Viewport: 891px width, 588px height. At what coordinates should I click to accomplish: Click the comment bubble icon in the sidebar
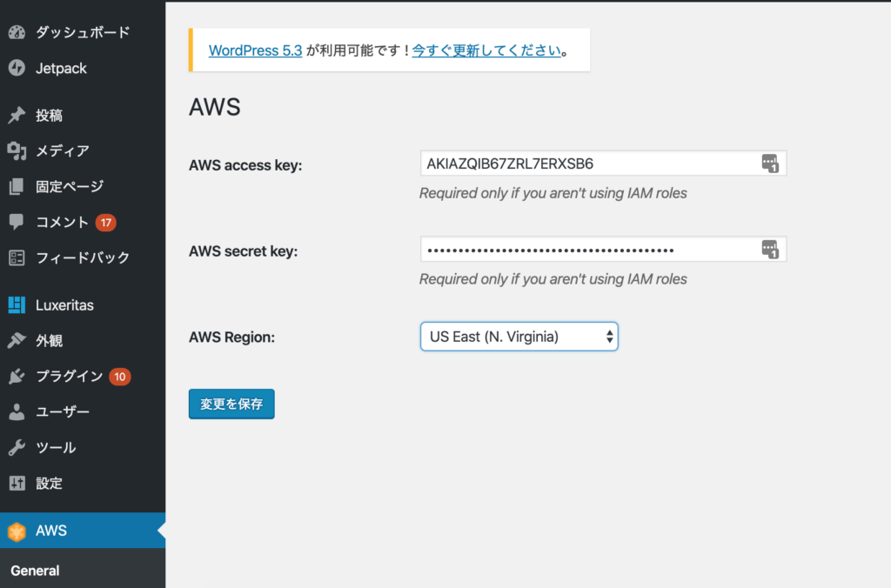17,222
